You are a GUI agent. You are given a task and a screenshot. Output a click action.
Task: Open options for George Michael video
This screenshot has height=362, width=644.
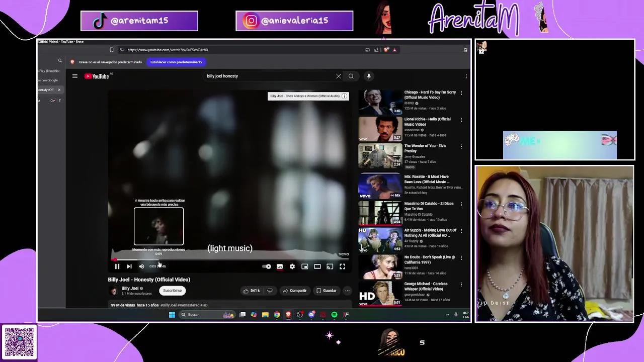coord(461,285)
